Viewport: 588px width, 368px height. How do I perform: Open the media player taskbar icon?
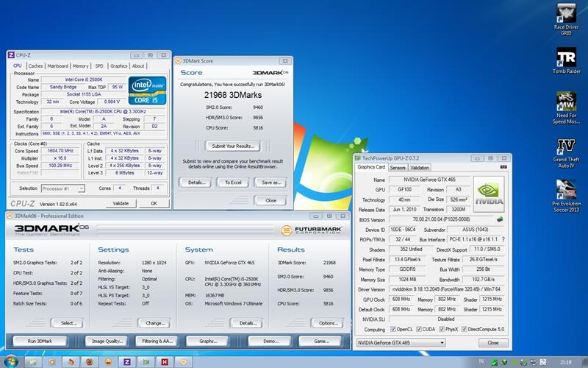point(51,362)
